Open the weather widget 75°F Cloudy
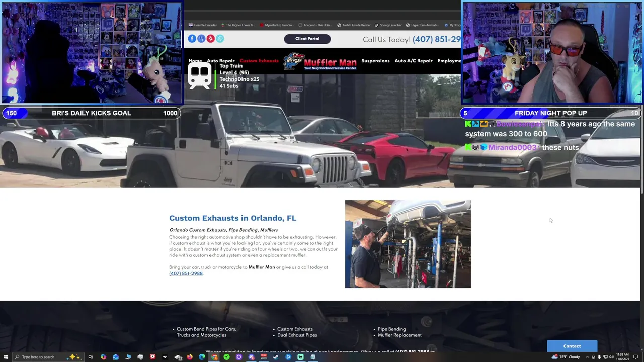This screenshot has height=362, width=644. coord(566,357)
